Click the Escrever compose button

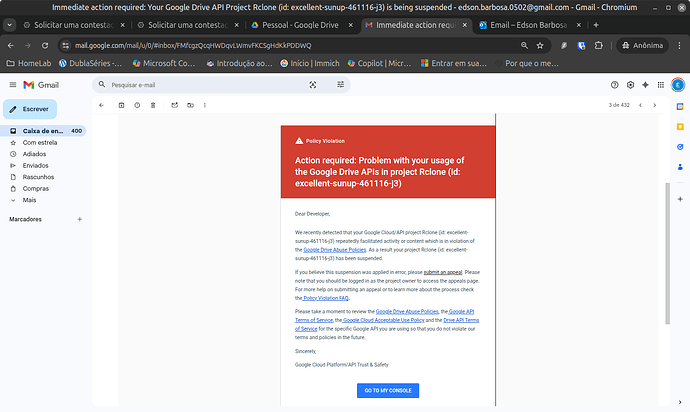tap(30, 109)
